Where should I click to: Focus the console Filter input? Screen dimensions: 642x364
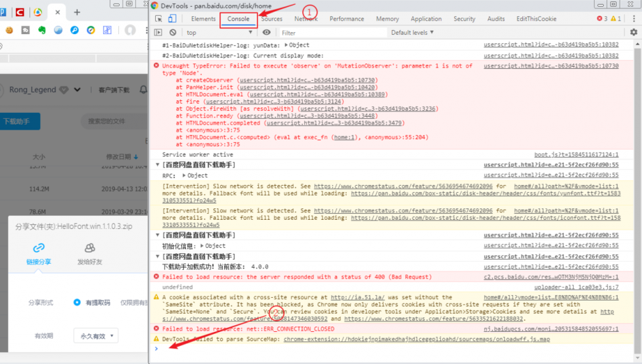pyautogui.click(x=332, y=33)
